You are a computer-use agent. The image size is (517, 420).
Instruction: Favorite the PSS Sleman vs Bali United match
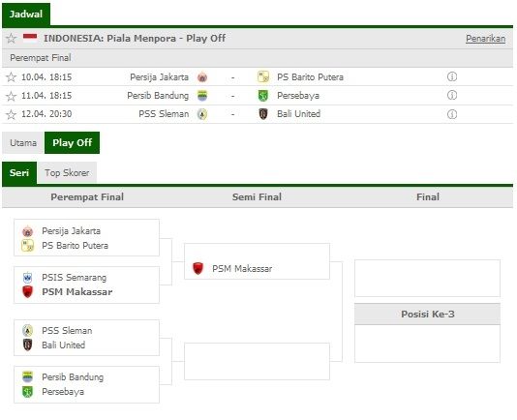click(x=12, y=114)
